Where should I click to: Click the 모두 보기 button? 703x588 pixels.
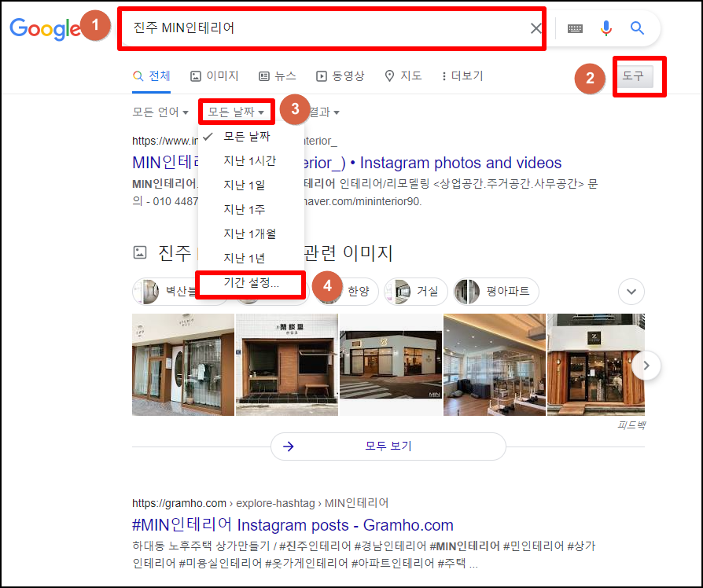388,447
